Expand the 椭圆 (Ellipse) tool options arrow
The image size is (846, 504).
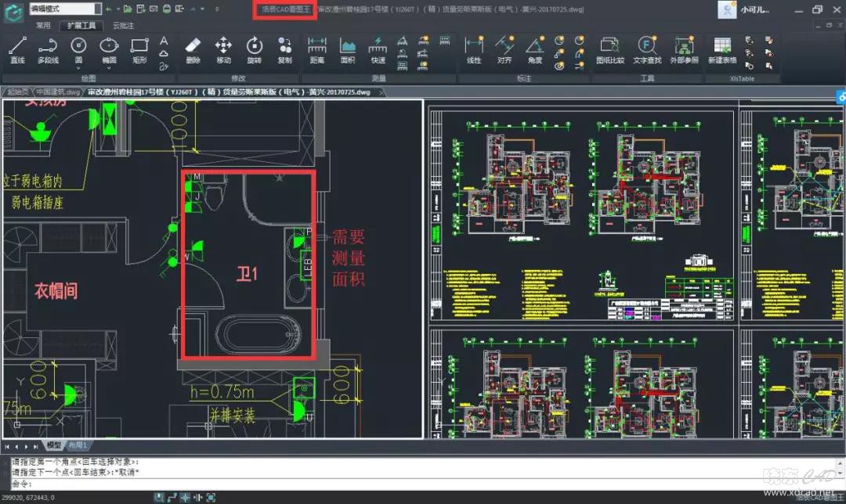pos(109,67)
